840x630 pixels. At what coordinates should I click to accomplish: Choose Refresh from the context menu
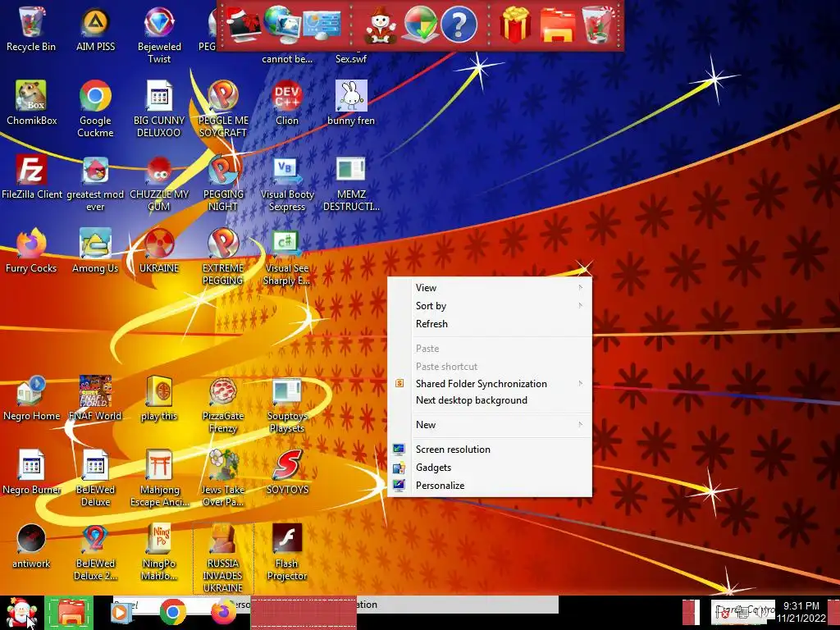click(490, 324)
